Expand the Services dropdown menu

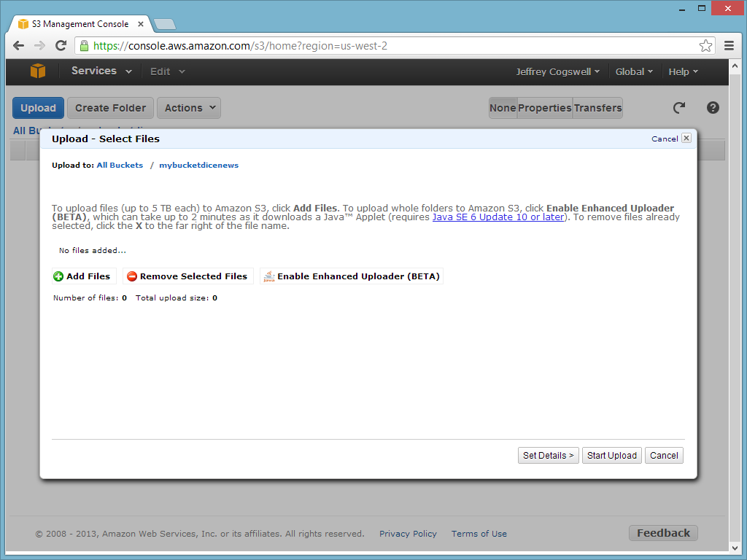(101, 71)
